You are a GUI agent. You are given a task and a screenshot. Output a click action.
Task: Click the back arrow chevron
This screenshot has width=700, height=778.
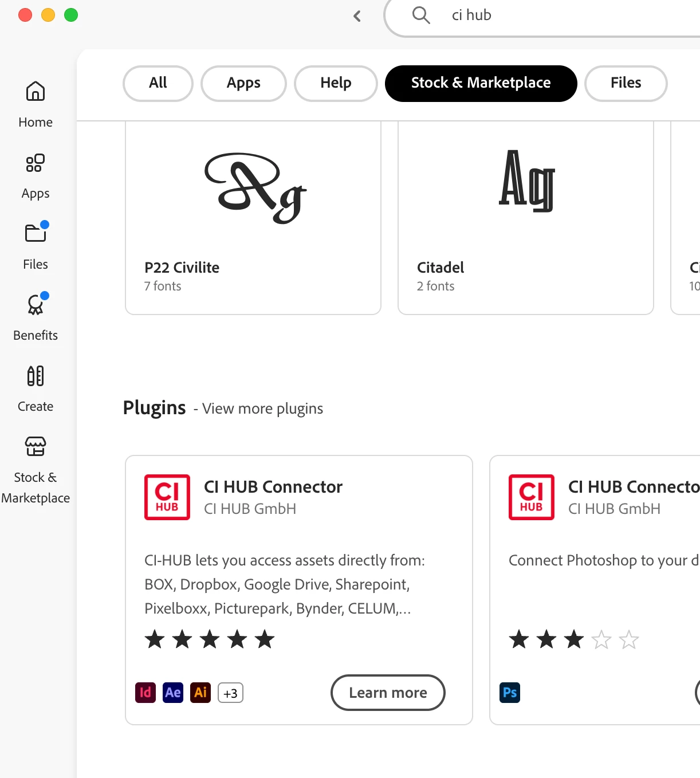[x=357, y=16]
